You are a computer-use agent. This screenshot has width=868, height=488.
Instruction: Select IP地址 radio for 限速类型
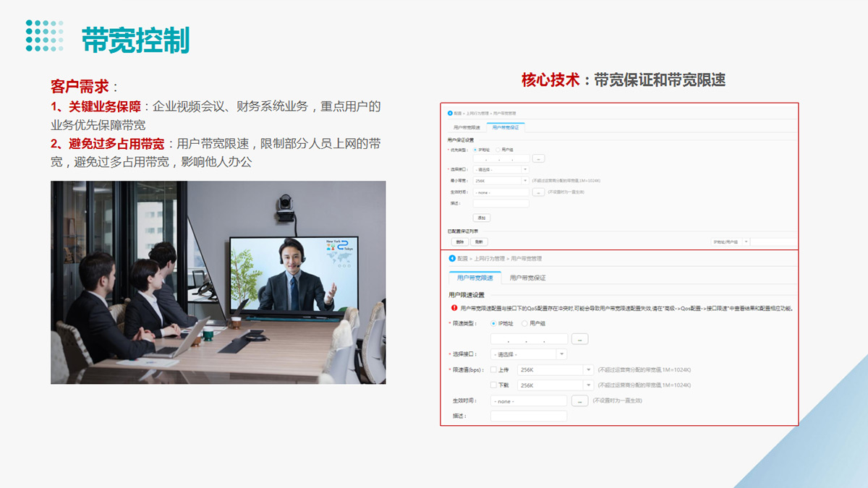coord(494,324)
